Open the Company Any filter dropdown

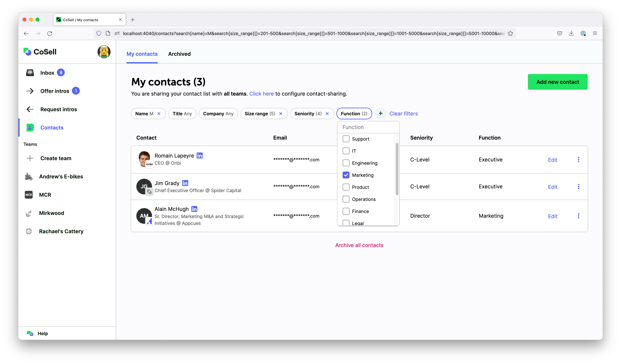tap(218, 114)
